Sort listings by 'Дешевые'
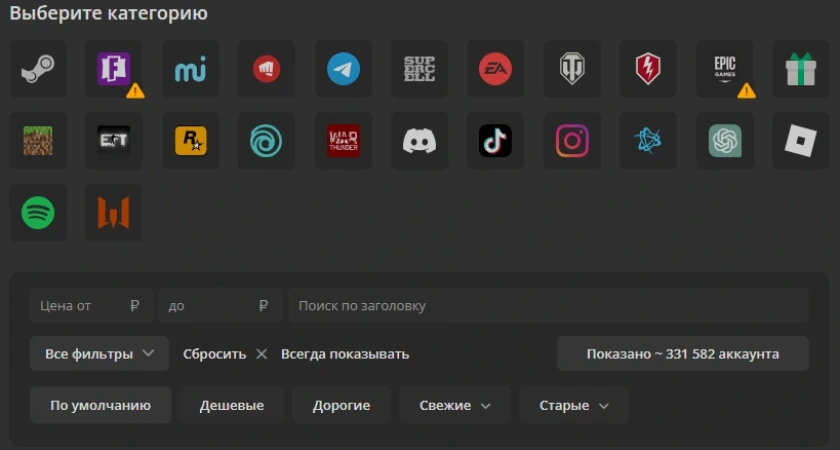Screen dimensions: 840x450 pyautogui.click(x=232, y=405)
